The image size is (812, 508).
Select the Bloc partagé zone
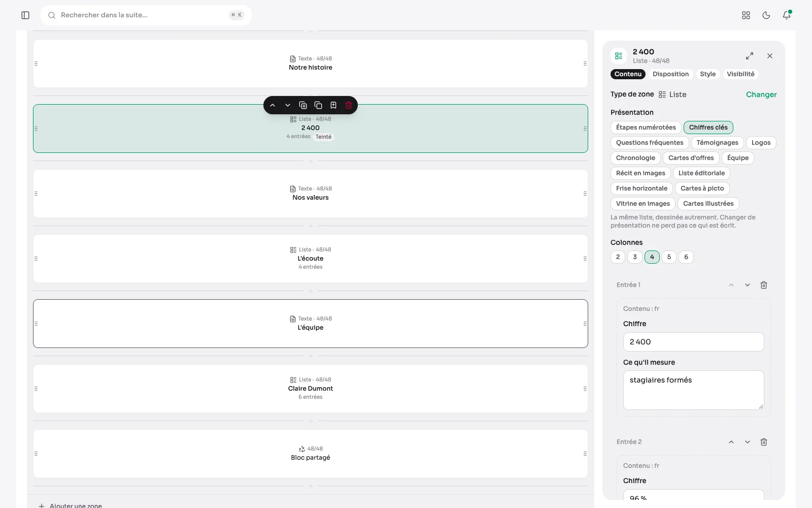(x=311, y=454)
